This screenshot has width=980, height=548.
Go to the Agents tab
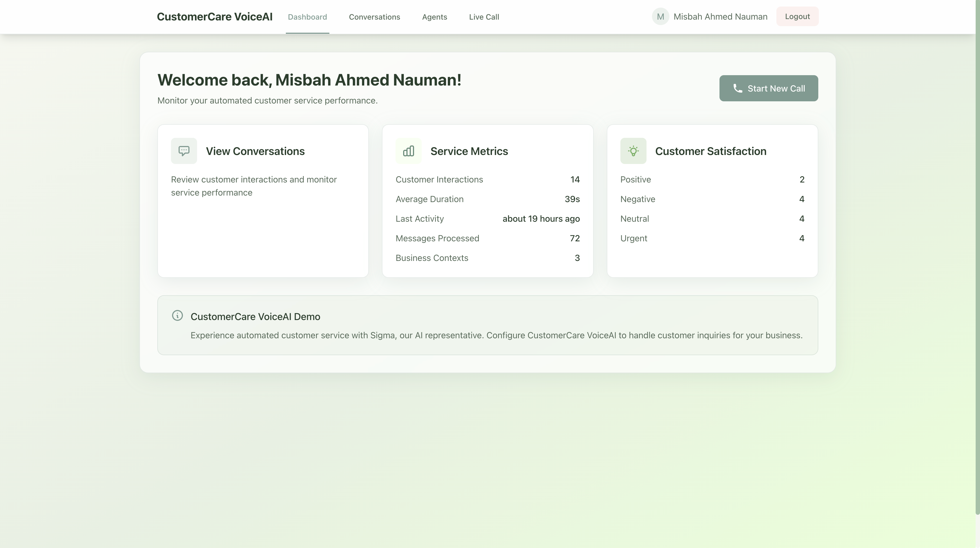coord(434,17)
